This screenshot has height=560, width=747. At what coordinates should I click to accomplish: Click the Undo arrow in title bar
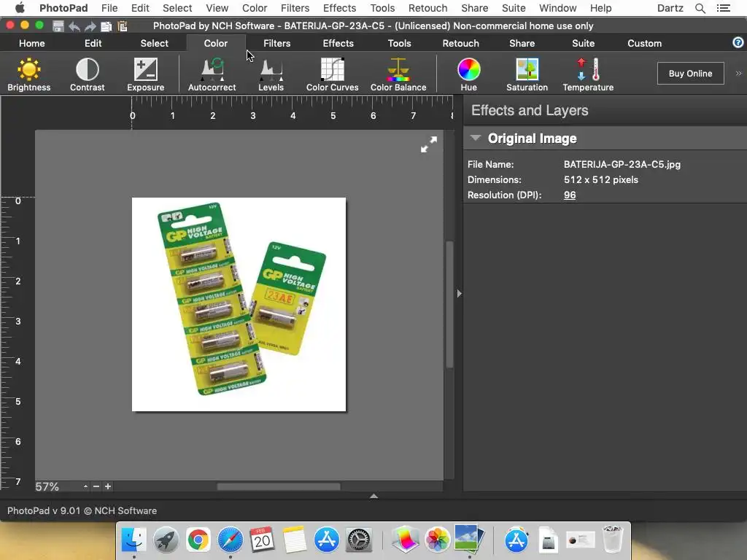(74, 26)
